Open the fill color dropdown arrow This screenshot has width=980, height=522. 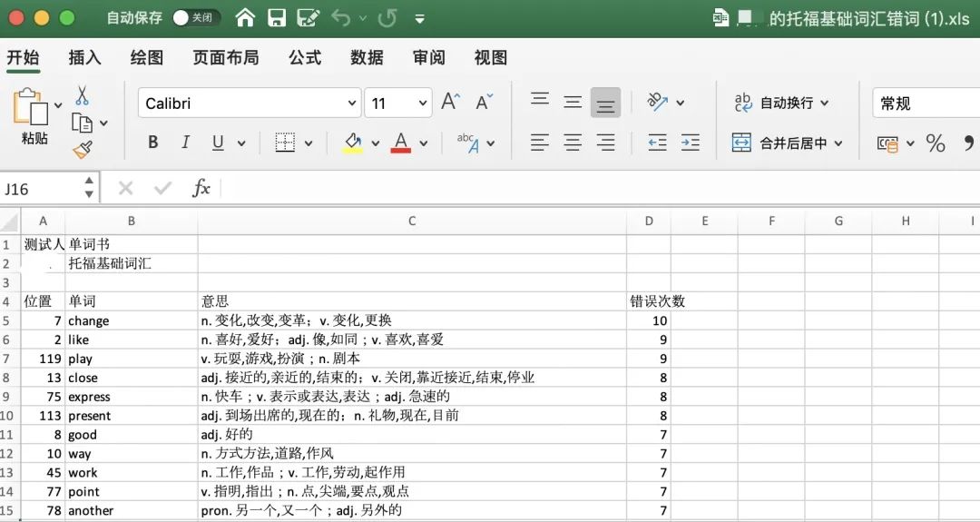[x=375, y=143]
